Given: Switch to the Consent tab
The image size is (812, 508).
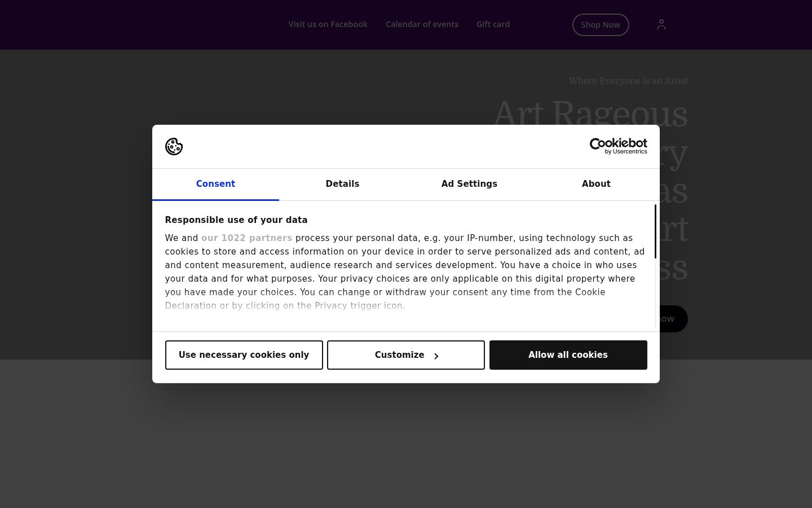Looking at the screenshot, I should pyautogui.click(x=215, y=184).
